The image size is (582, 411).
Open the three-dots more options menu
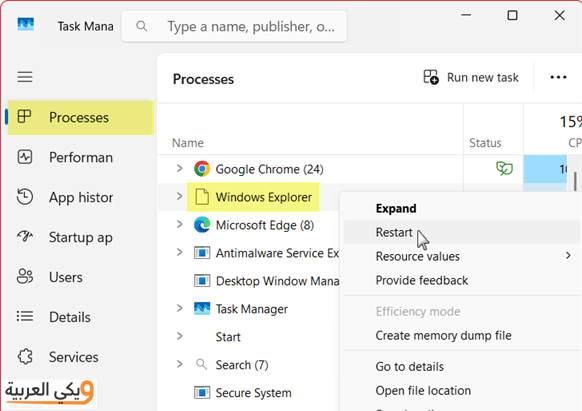click(x=558, y=77)
